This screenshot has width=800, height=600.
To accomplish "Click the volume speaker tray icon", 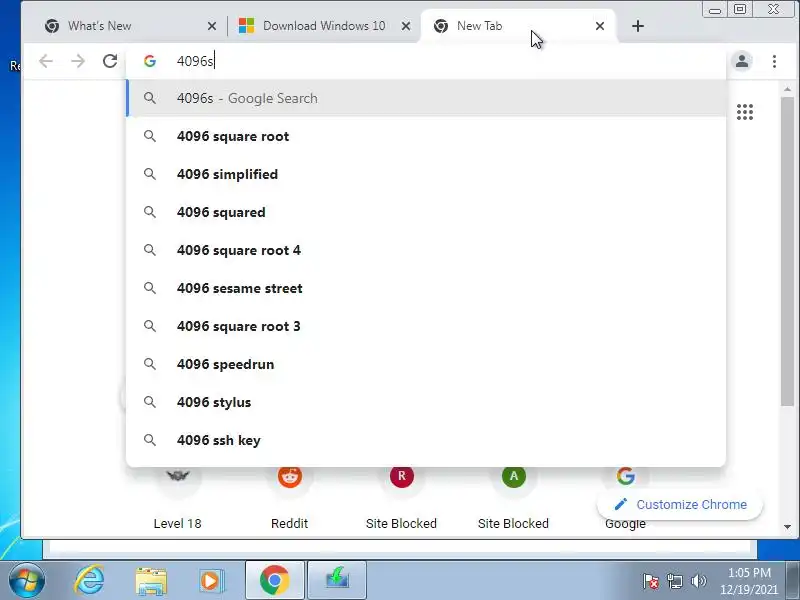I will point(698,581).
